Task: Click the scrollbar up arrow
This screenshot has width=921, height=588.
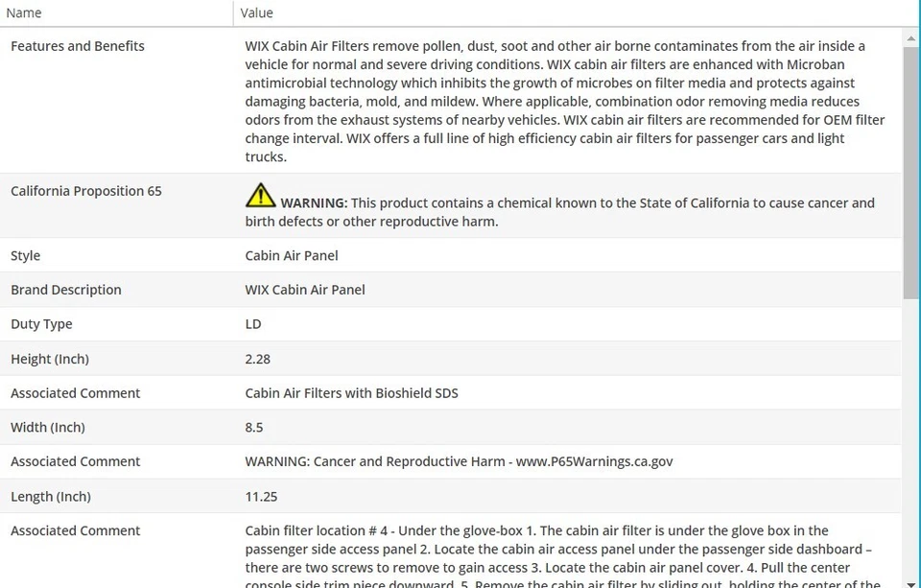Action: 911,37
